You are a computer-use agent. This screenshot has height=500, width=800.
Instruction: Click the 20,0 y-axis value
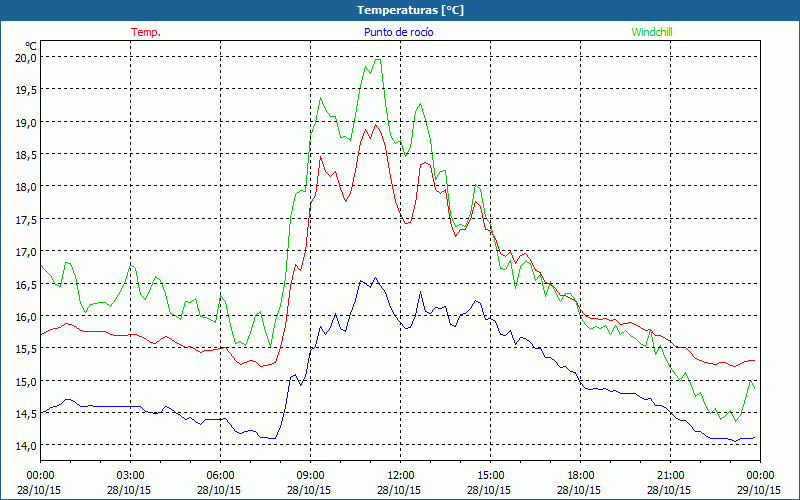coord(26,58)
